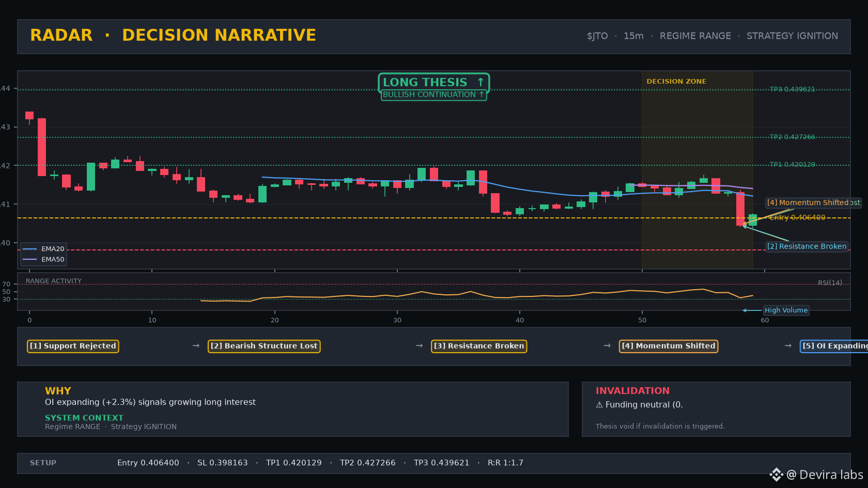The image size is (868, 488).
Task: Click the EMA20 legend line swatch
Action: coord(30,249)
